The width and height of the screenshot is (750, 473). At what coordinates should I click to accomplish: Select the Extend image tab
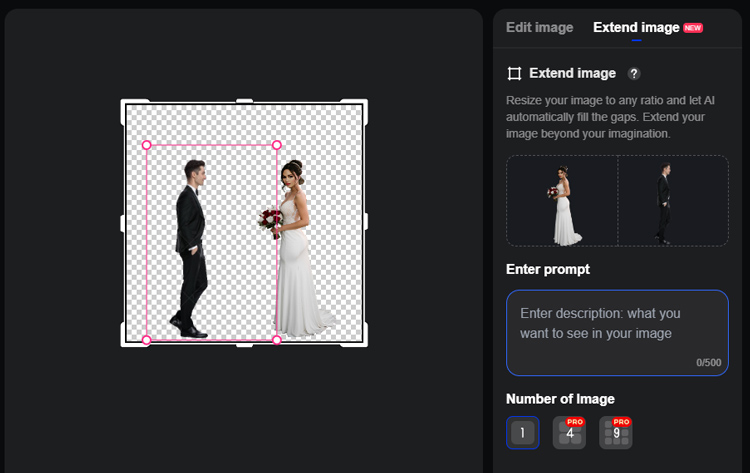tap(636, 28)
